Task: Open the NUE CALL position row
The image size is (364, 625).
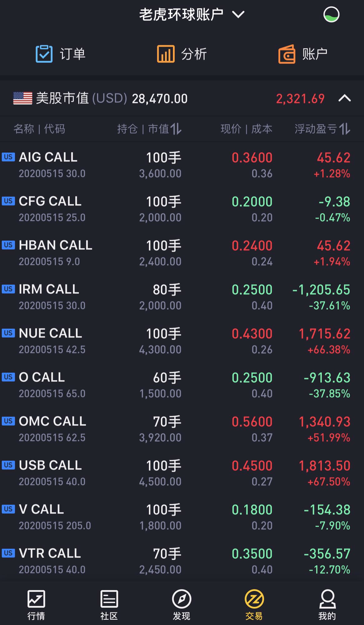Action: [182, 341]
